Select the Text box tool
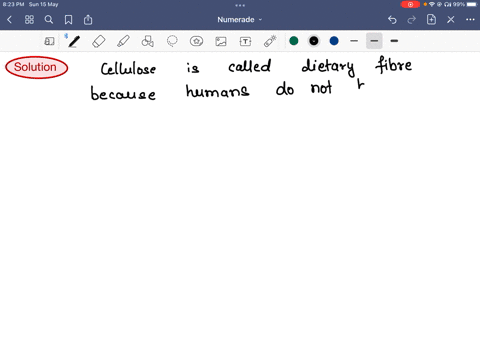 click(245, 41)
